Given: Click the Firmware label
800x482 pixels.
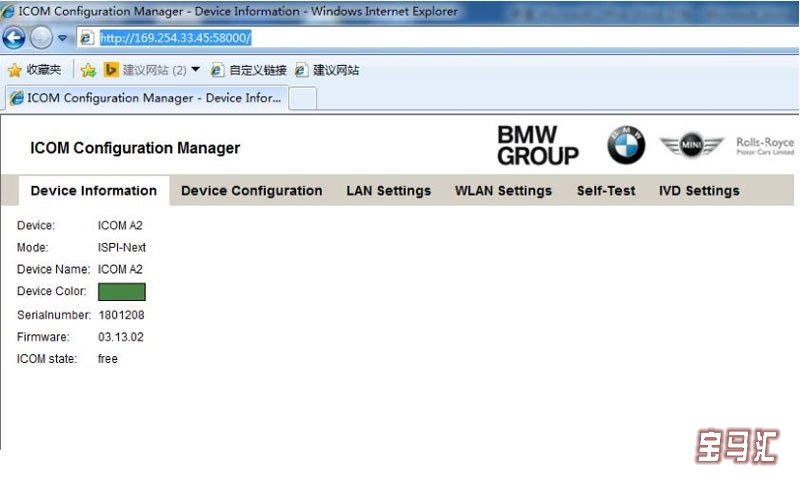Looking at the screenshot, I should pos(43,337).
